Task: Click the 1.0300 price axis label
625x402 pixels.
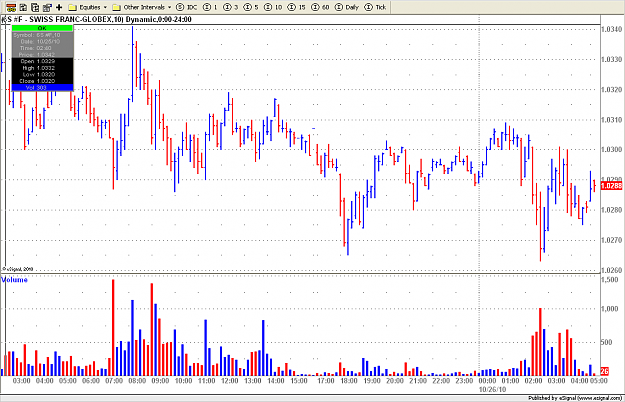Action: [x=612, y=149]
